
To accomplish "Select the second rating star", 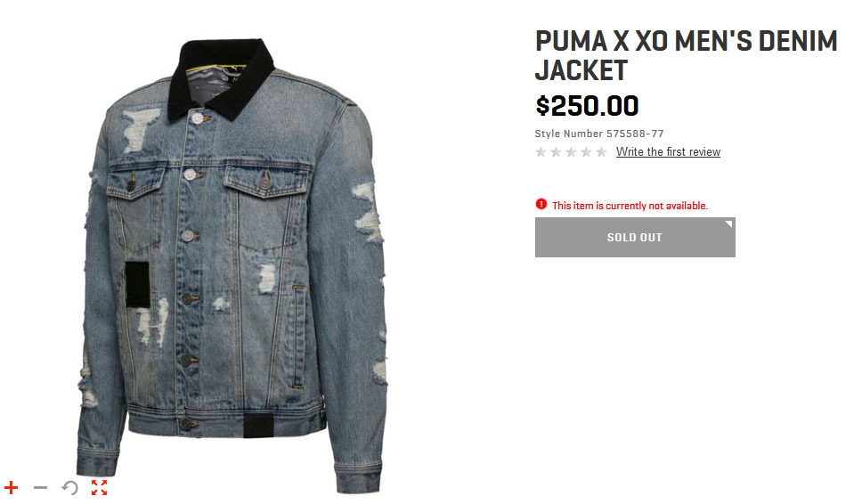I will (x=556, y=152).
